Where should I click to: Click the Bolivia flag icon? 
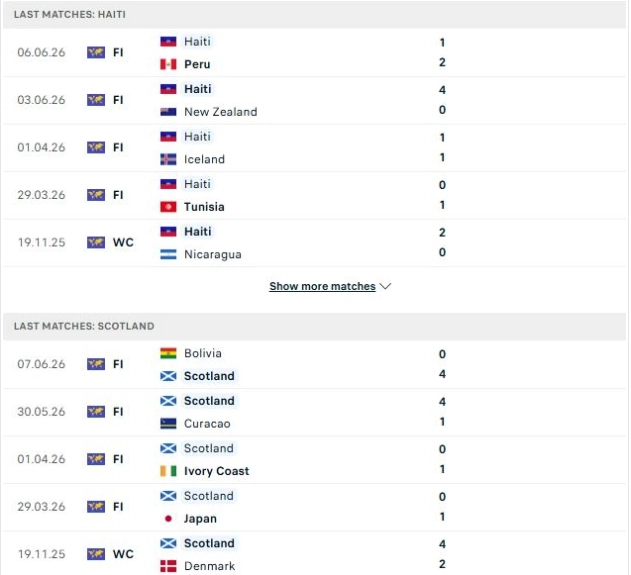pyautogui.click(x=168, y=353)
